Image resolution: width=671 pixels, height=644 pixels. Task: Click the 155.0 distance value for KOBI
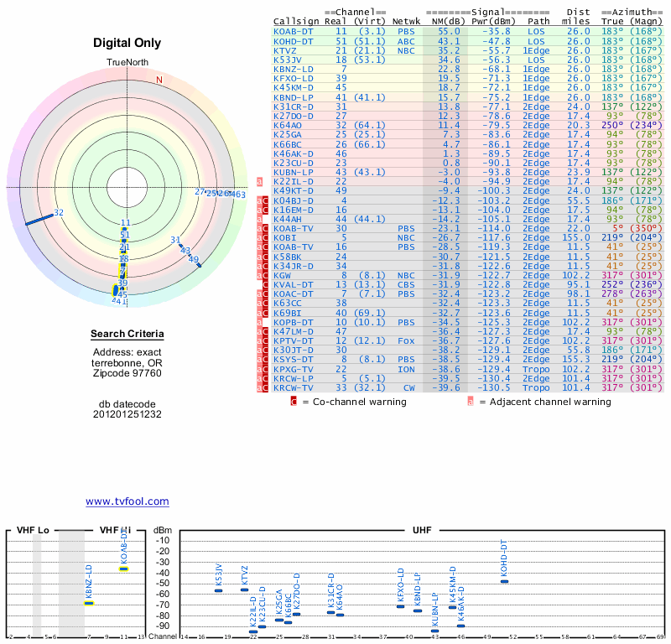click(575, 238)
